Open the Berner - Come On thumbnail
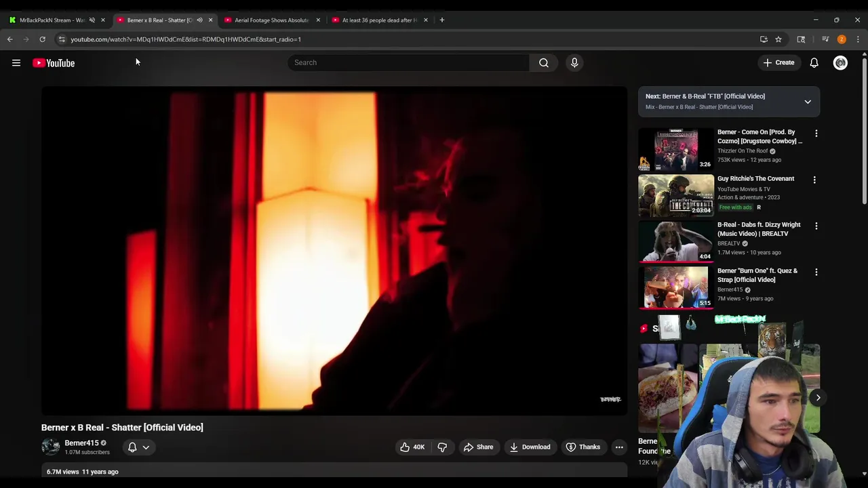 (676, 149)
